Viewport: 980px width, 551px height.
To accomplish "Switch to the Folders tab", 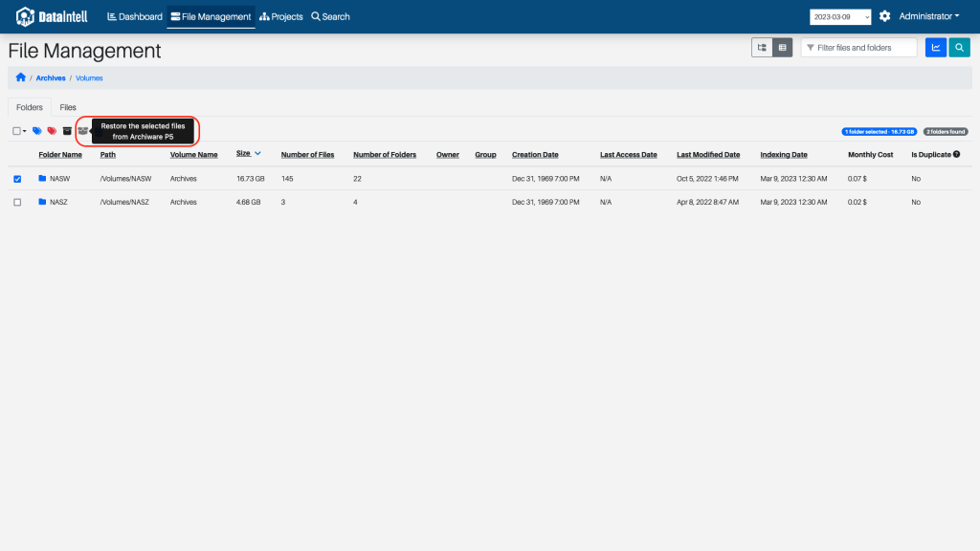I will [30, 107].
